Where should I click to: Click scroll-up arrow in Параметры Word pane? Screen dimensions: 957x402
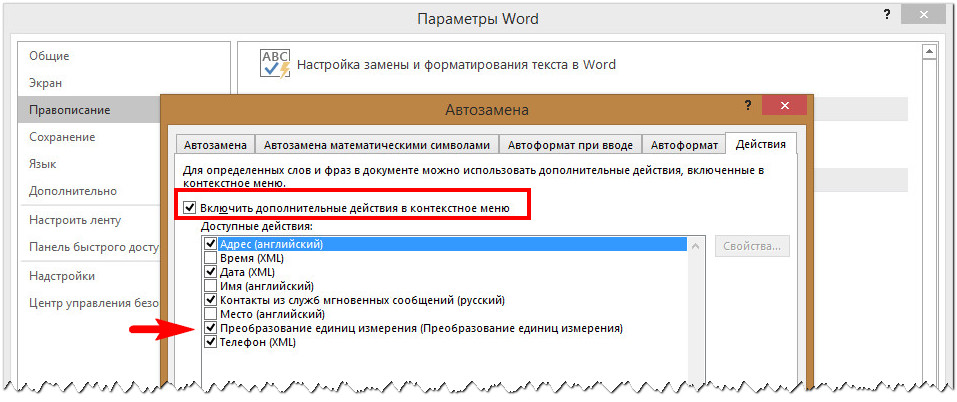pyautogui.click(x=928, y=52)
